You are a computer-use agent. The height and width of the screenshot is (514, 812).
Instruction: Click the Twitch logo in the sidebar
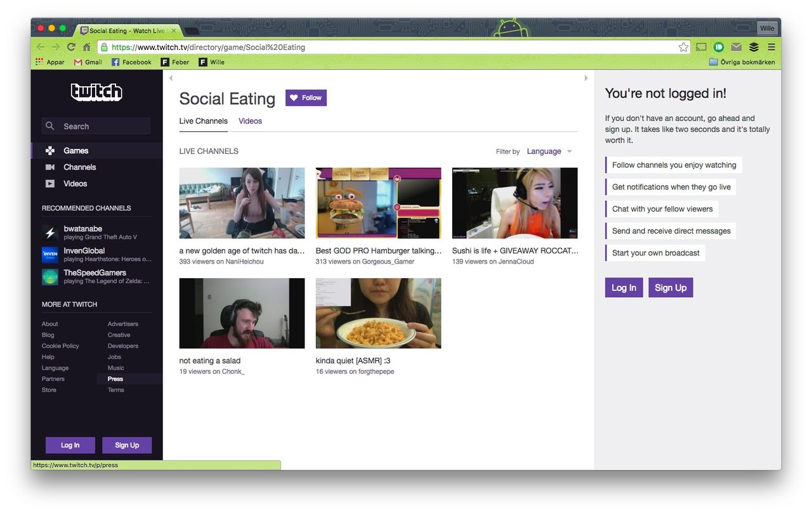pos(96,92)
